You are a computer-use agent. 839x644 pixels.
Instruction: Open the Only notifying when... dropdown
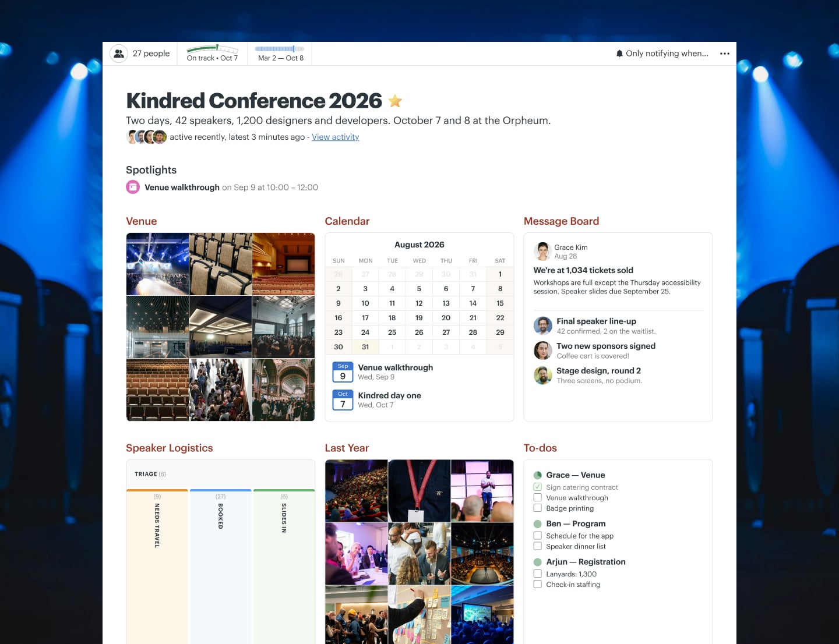[662, 54]
